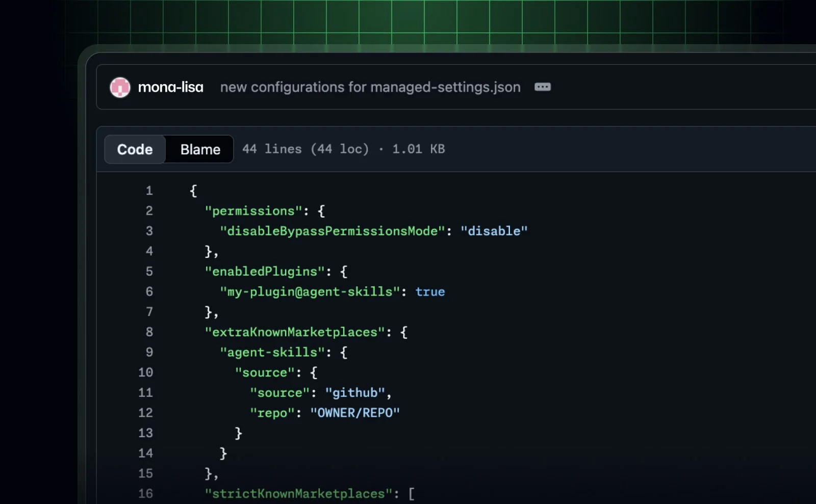Switch to the Blame tab
The image size is (816, 504).
click(200, 149)
